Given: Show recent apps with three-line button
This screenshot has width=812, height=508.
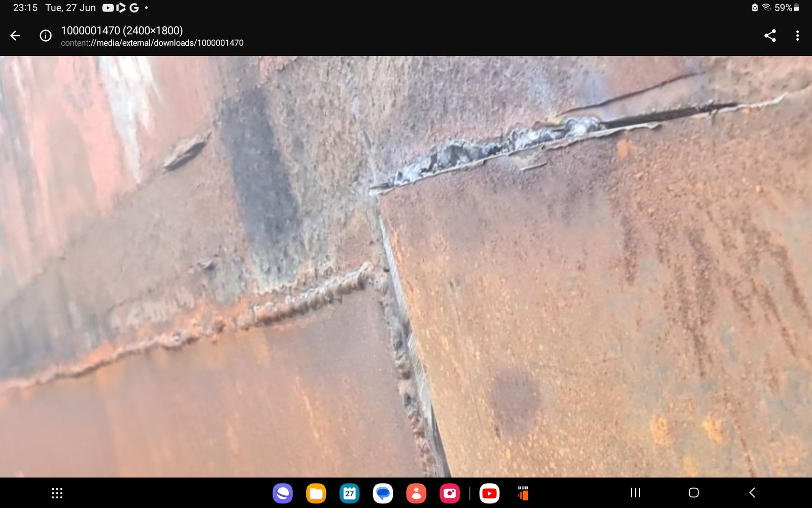Looking at the screenshot, I should tap(635, 492).
